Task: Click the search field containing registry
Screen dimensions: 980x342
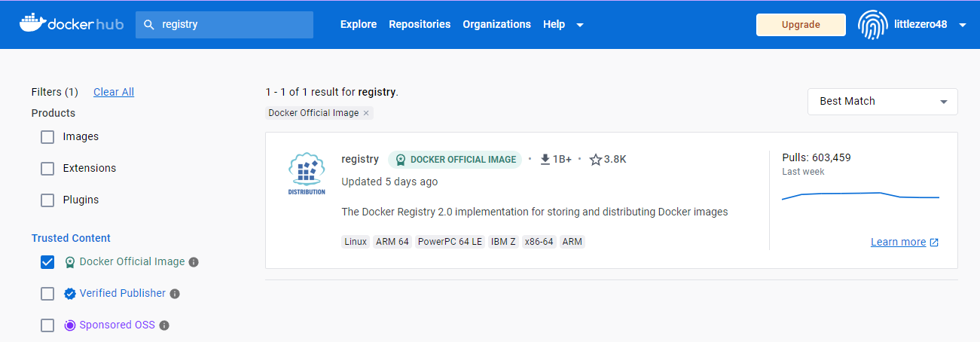Action: (224, 25)
